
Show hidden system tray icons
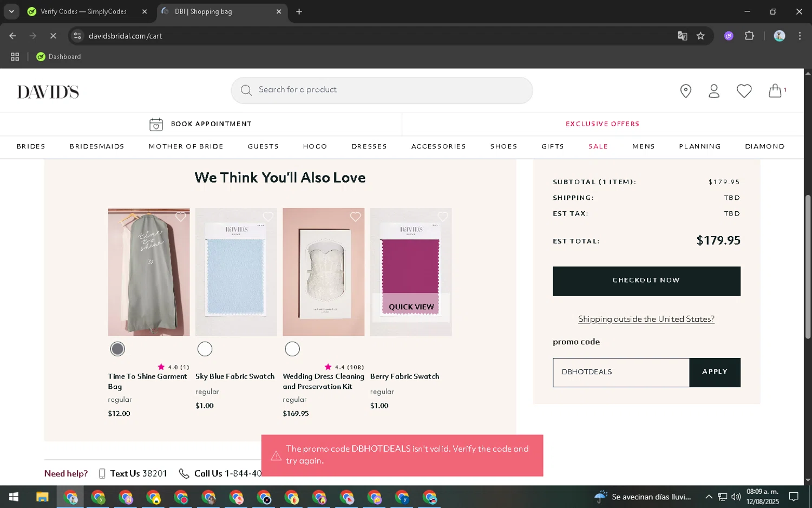tap(708, 497)
